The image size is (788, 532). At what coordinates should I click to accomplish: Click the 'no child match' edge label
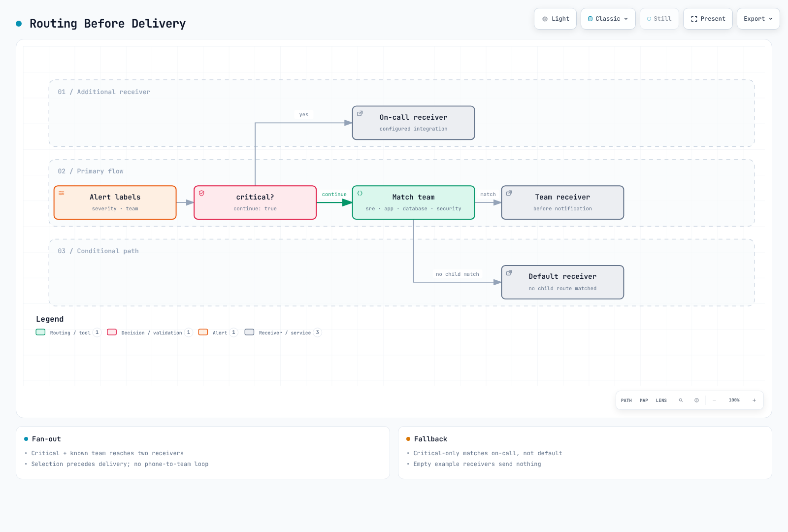coord(458,274)
